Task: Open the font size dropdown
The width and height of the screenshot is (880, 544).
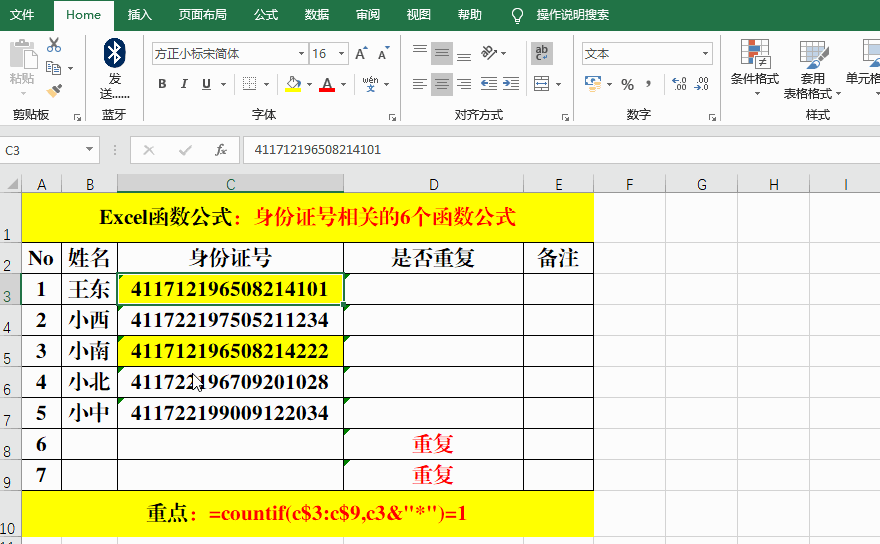Action: [x=341, y=54]
